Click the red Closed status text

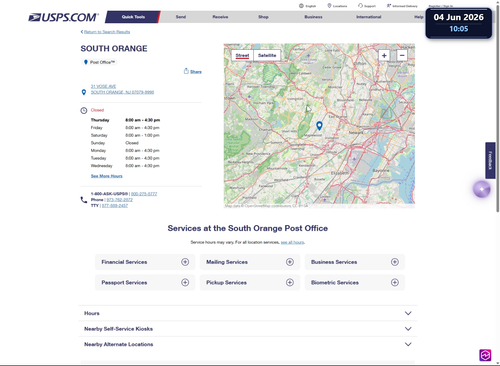coord(97,110)
